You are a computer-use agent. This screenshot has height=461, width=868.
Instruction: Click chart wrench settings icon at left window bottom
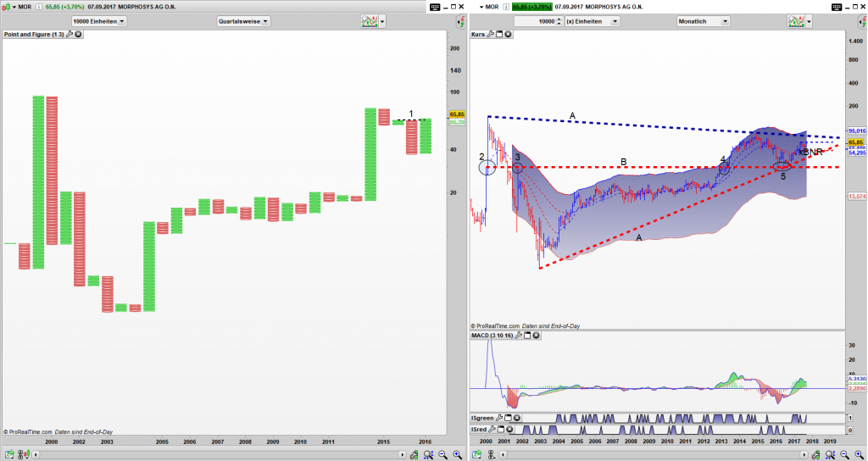(414, 454)
